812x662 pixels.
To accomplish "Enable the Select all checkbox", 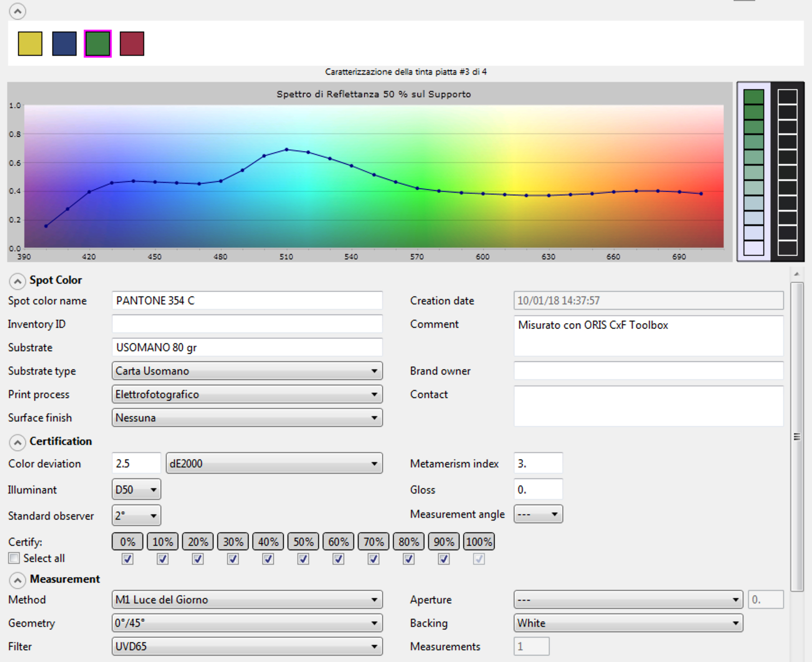I will [14, 558].
